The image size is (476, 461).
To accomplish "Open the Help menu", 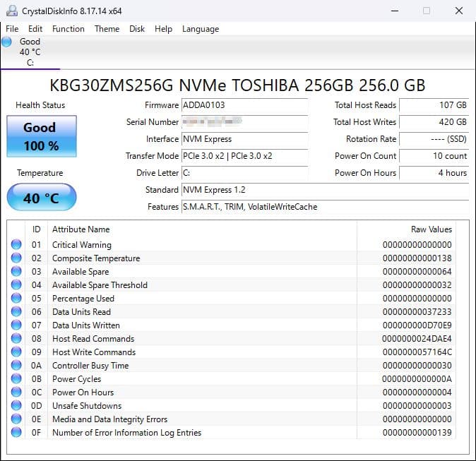I will click(x=163, y=29).
